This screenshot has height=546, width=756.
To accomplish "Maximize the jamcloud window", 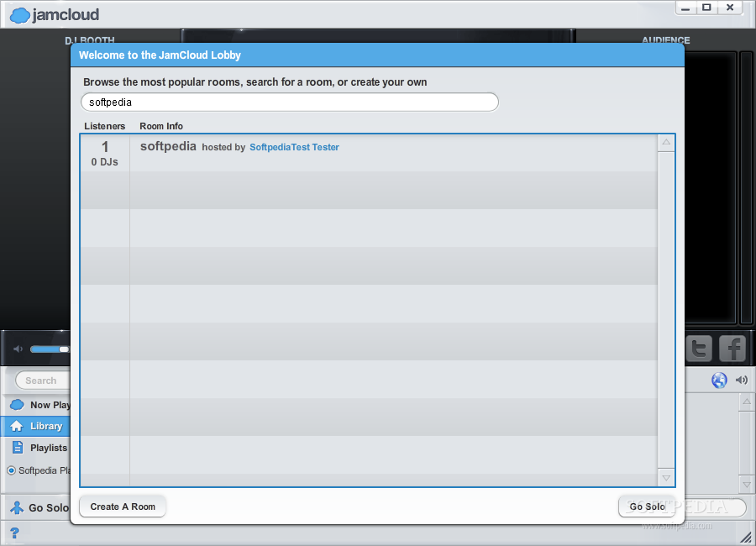I will (x=706, y=8).
